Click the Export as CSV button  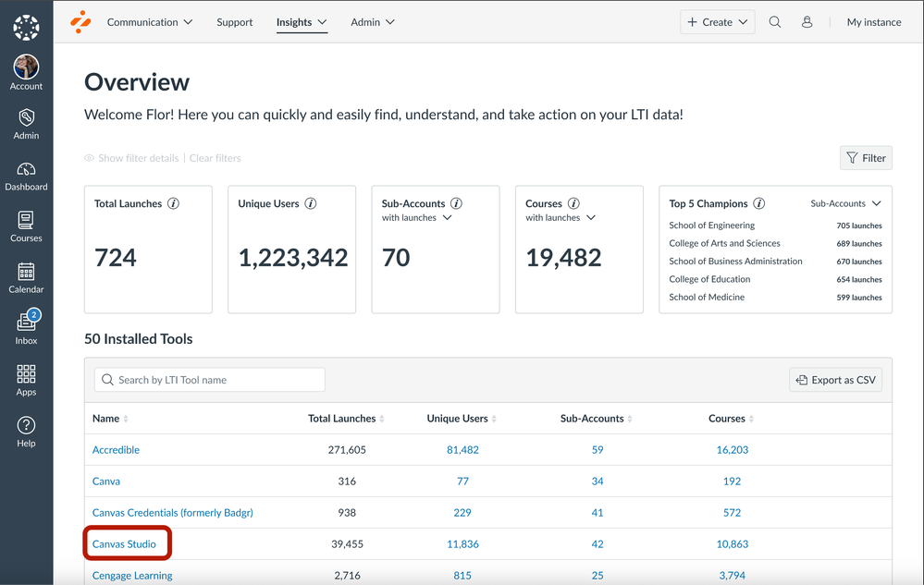(x=835, y=380)
